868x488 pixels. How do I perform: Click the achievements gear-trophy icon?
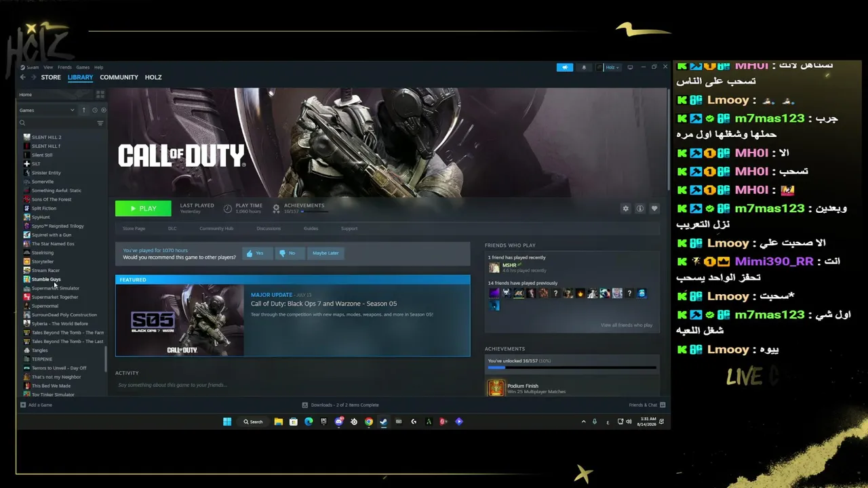[x=276, y=208]
